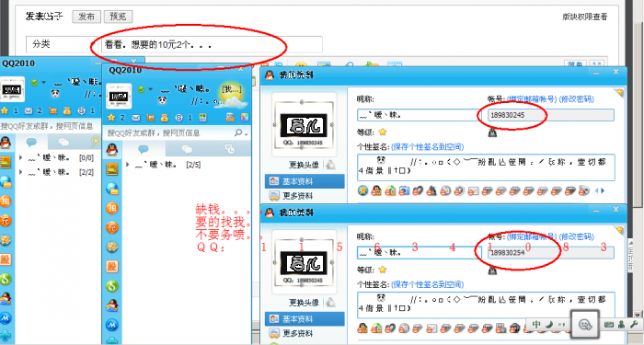Screen dimensions: 644x345
Task: Select contacts bubble tab in front QQ window
Action: (x=144, y=149)
